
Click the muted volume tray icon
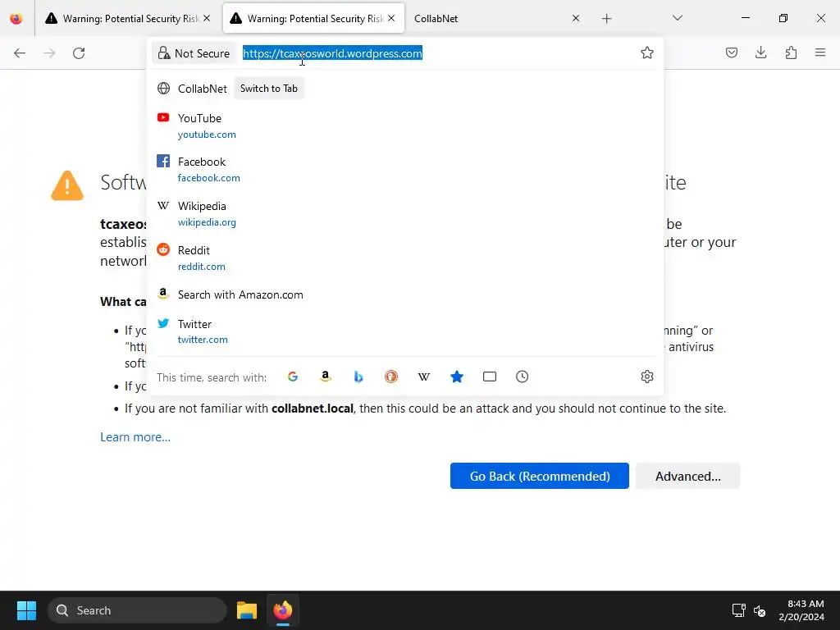tap(760, 610)
